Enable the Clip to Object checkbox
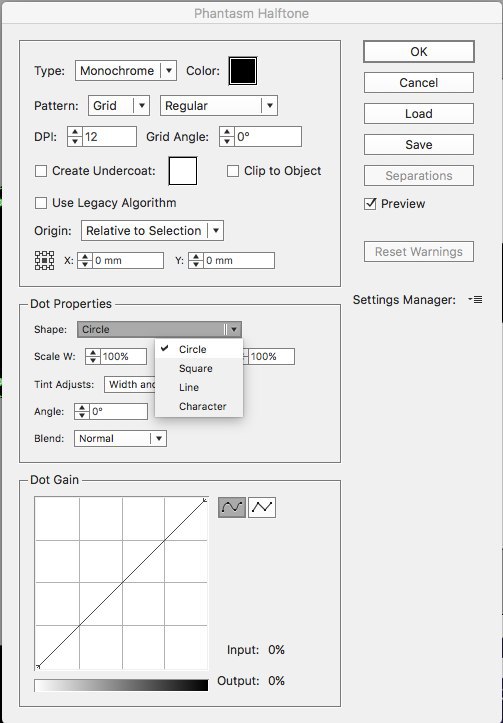The width and height of the screenshot is (503, 723). pyautogui.click(x=233, y=171)
